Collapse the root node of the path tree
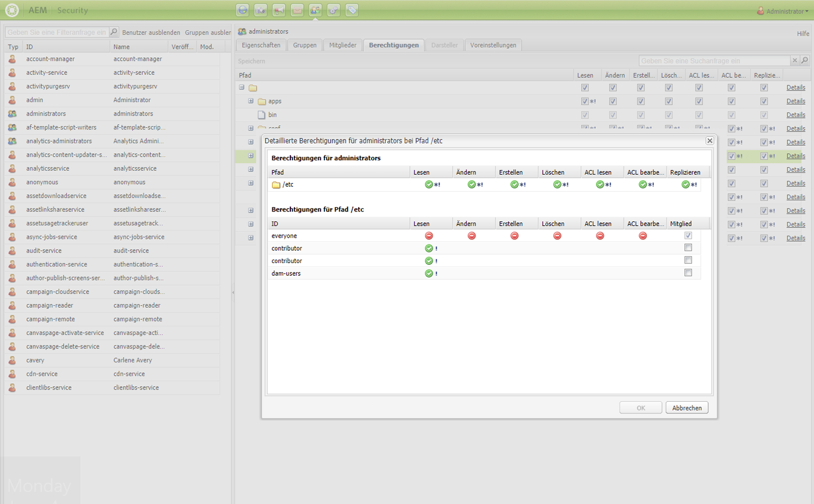 pos(242,88)
